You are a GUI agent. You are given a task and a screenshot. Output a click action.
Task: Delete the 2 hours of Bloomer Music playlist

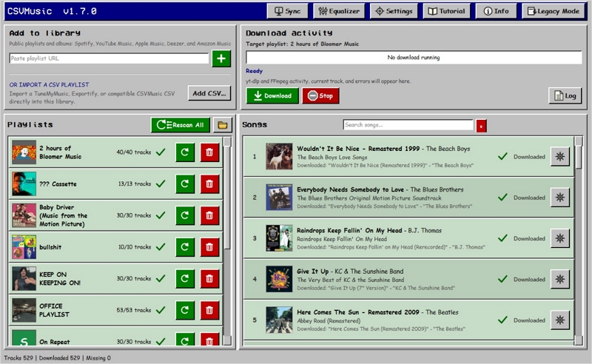tap(209, 152)
